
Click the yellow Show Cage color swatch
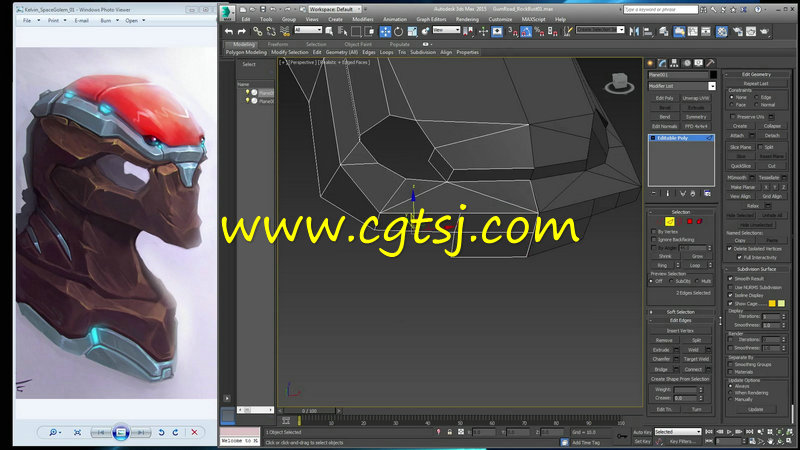(x=772, y=304)
